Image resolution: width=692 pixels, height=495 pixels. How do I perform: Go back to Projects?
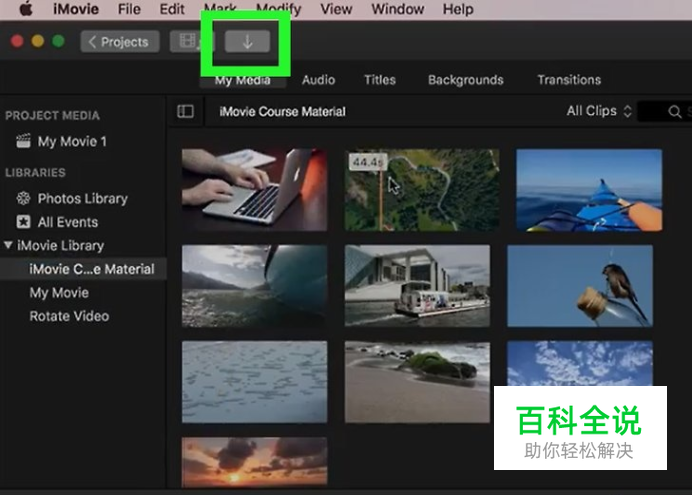(120, 42)
